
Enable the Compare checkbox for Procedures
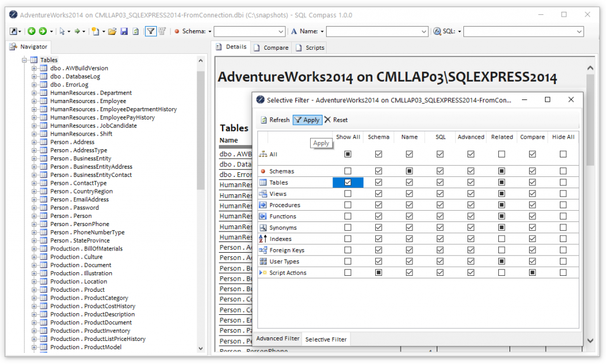532,205
